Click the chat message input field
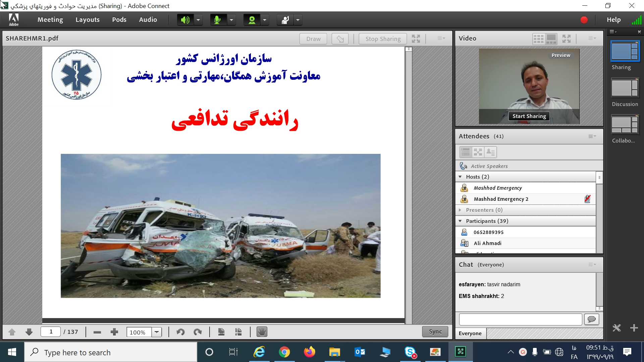 520,319
